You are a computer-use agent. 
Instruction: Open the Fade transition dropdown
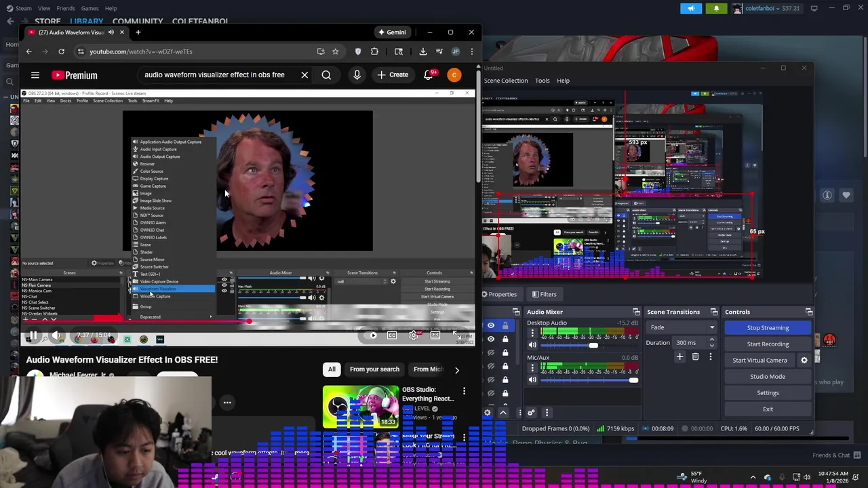(682, 327)
